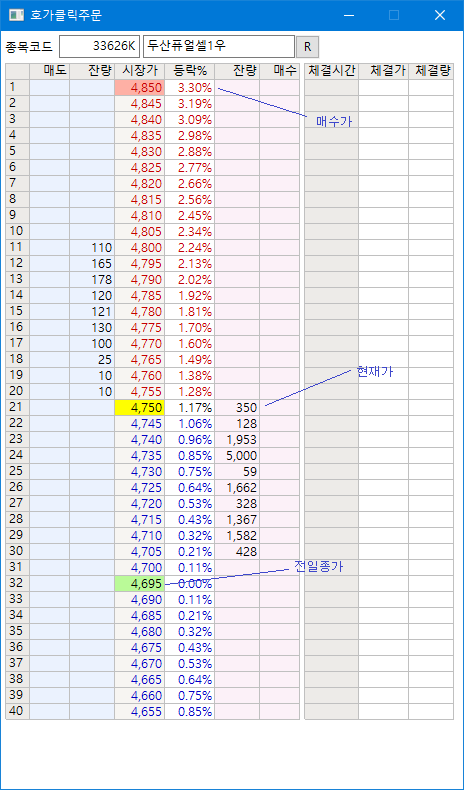
Task: Click the R refresh button
Action: point(307,47)
